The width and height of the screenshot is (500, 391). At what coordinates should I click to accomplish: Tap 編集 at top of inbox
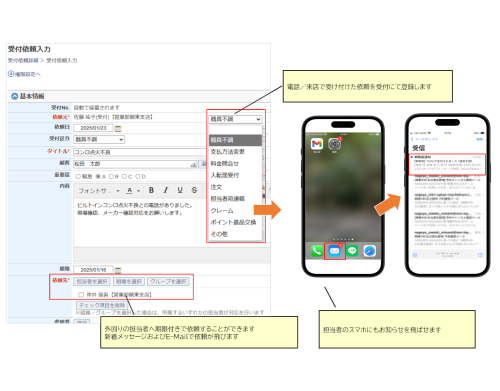click(x=480, y=139)
